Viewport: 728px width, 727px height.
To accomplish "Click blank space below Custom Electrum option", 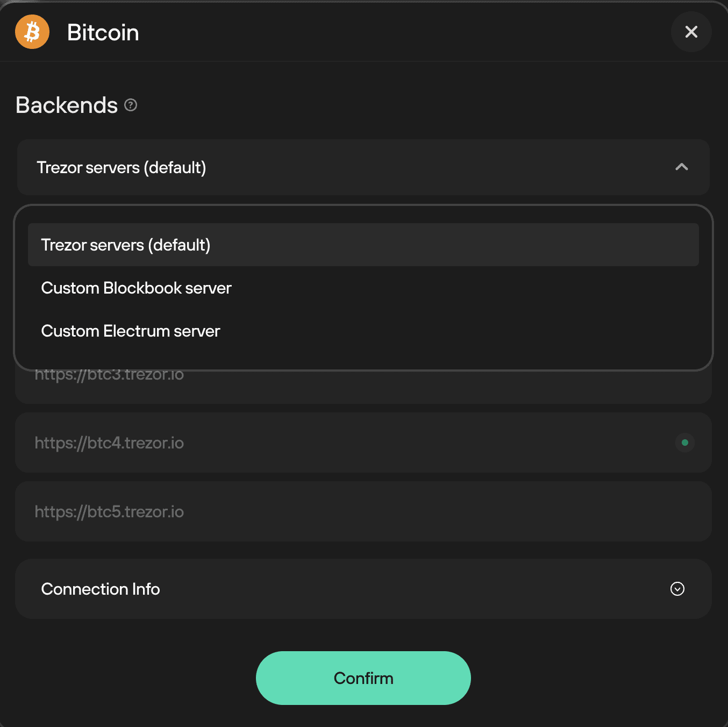I will pyautogui.click(x=363, y=360).
